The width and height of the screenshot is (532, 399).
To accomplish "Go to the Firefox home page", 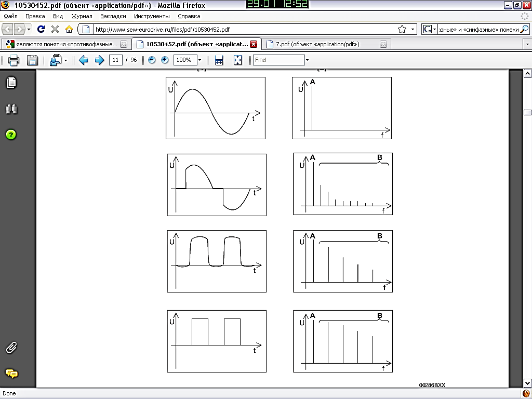I will tap(69, 30).
